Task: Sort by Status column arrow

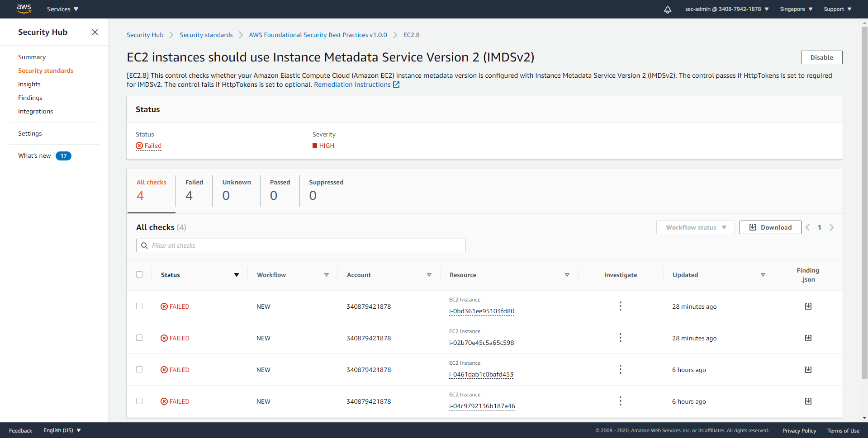Action: (x=237, y=275)
